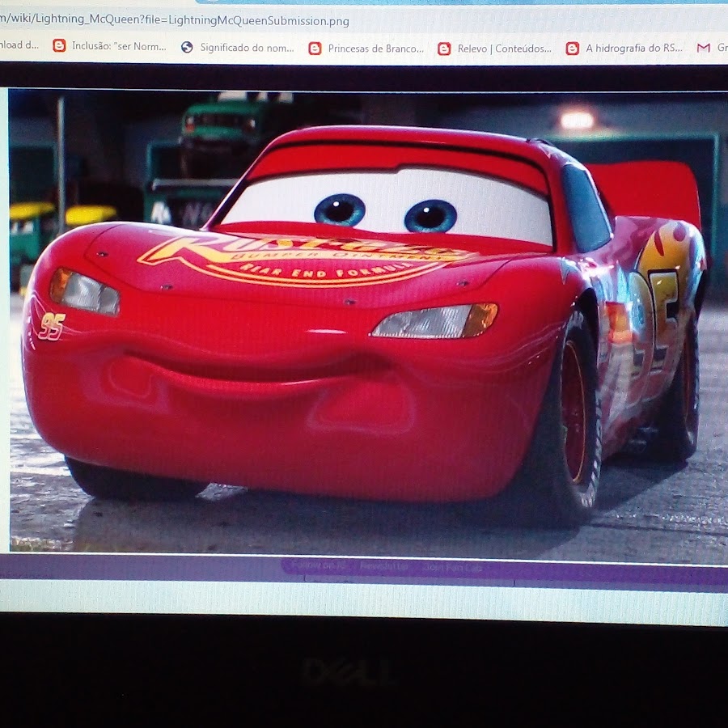Click the Gmail bookmark icon

point(704,48)
